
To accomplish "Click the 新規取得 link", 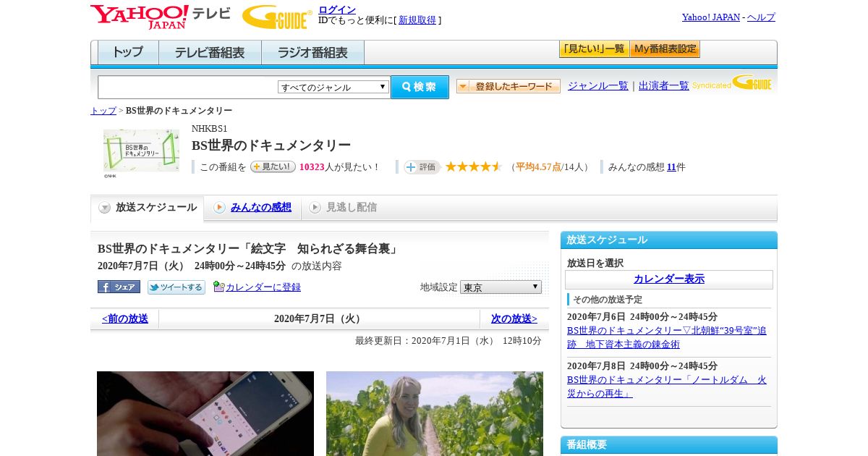I will [x=417, y=20].
